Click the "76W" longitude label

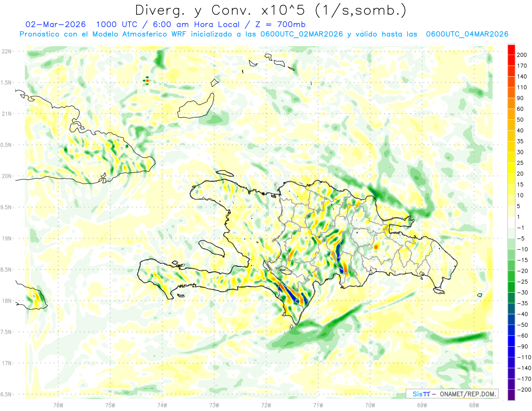pos(58,405)
